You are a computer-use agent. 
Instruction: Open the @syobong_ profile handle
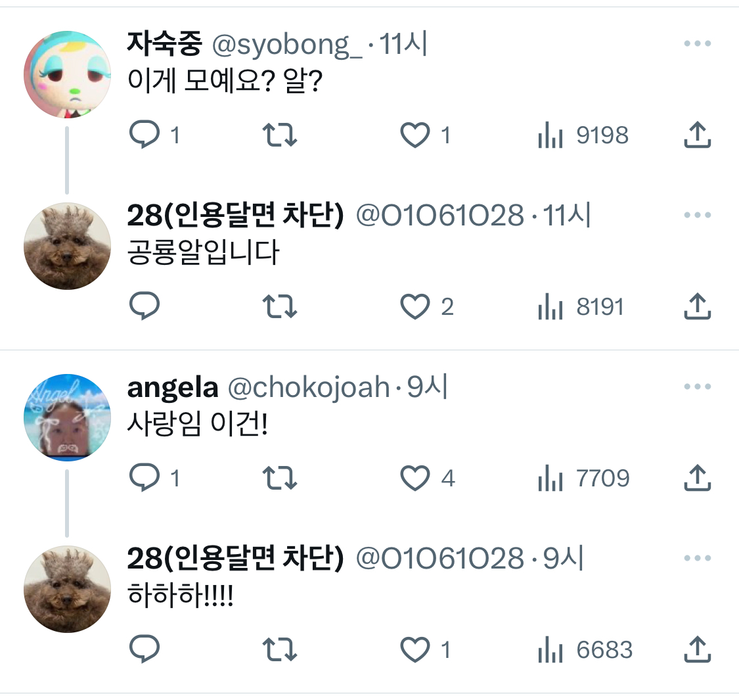pyautogui.click(x=287, y=45)
